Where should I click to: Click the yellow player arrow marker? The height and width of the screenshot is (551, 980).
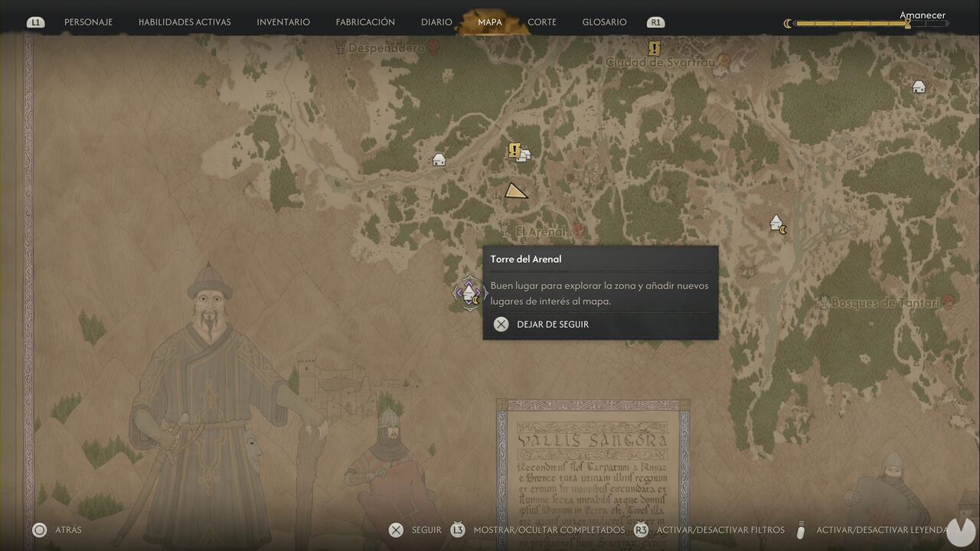516,191
